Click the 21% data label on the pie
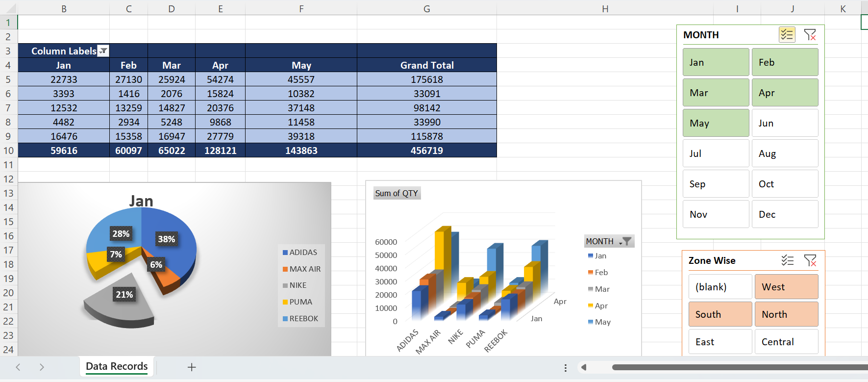 tap(124, 295)
